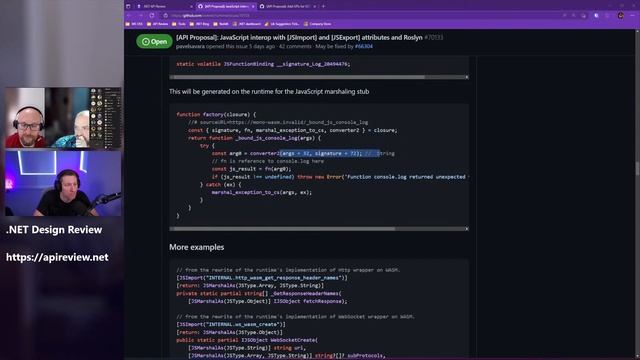Image resolution: width=640 pixels, height=360 pixels.
Task: Click the 'This will be generated on the runtime' sentence
Action: (x=269, y=92)
